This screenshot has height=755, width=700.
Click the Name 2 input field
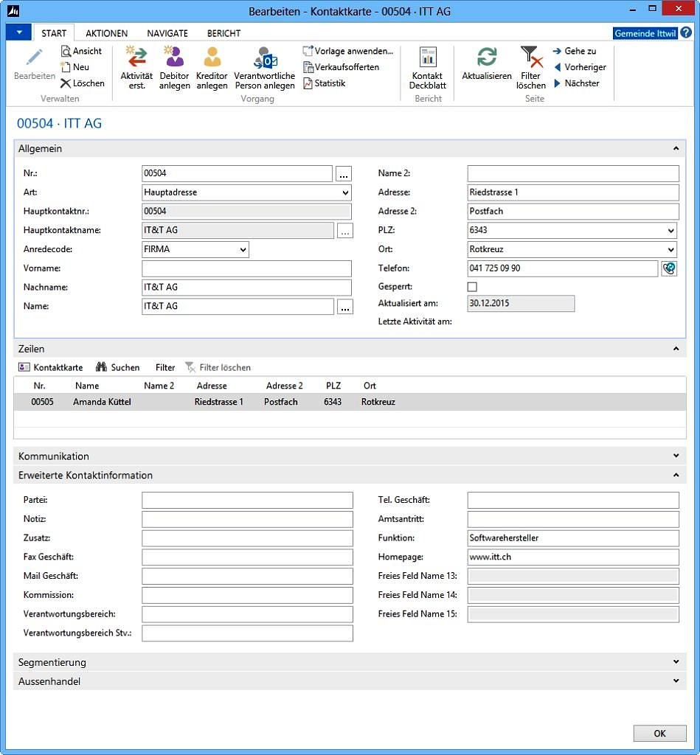573,174
